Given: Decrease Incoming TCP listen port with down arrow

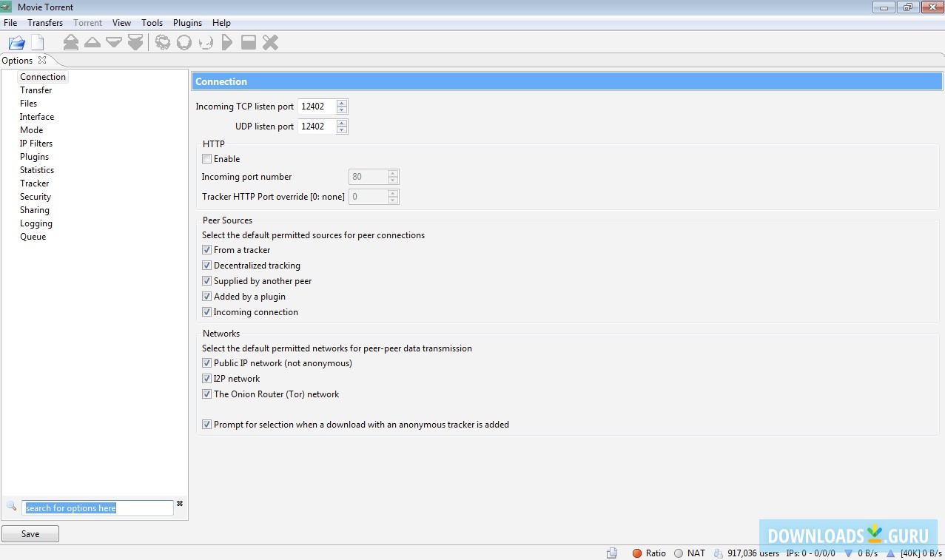Looking at the screenshot, I should point(341,110).
